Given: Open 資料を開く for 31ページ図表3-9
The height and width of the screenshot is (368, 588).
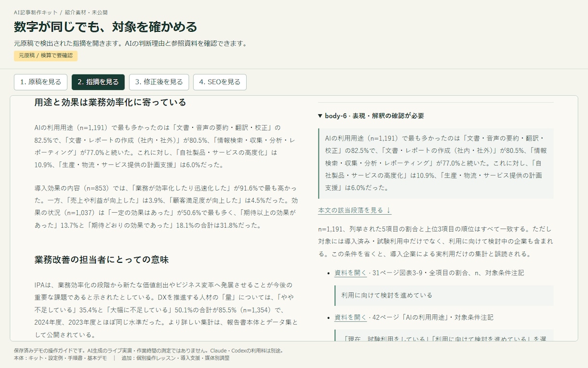Looking at the screenshot, I should (350, 273).
